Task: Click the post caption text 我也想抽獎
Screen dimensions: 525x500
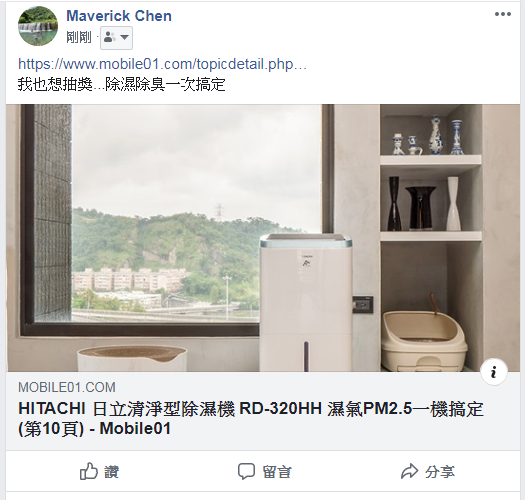Action: [x=55, y=84]
